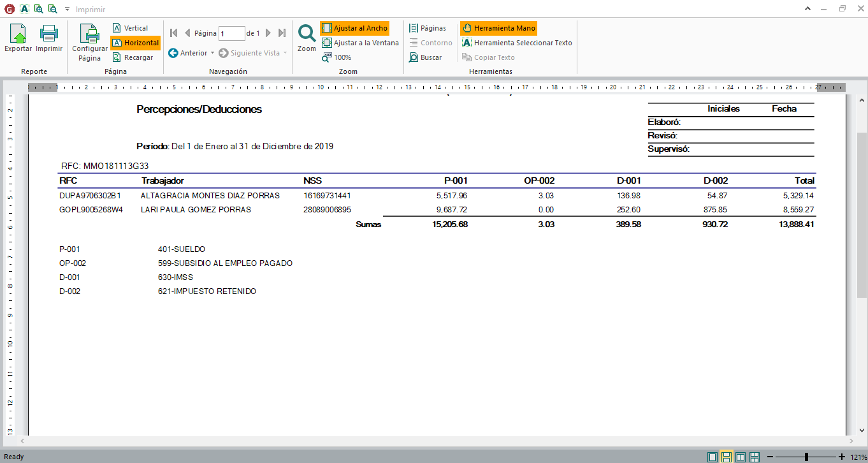
Task: Toggle Ajustar al Ancho fit width
Action: (354, 28)
